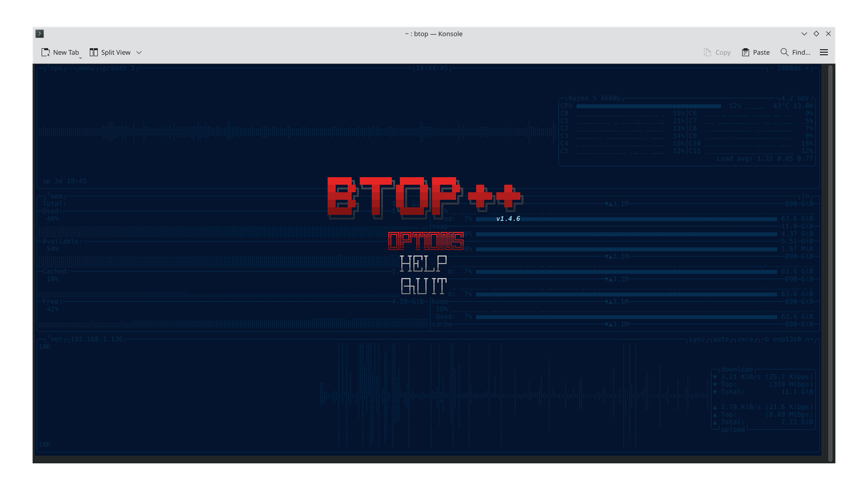Image resolution: width=868 pixels, height=502 pixels.
Task: Select OPTIONS in the btop menu
Action: [426, 241]
